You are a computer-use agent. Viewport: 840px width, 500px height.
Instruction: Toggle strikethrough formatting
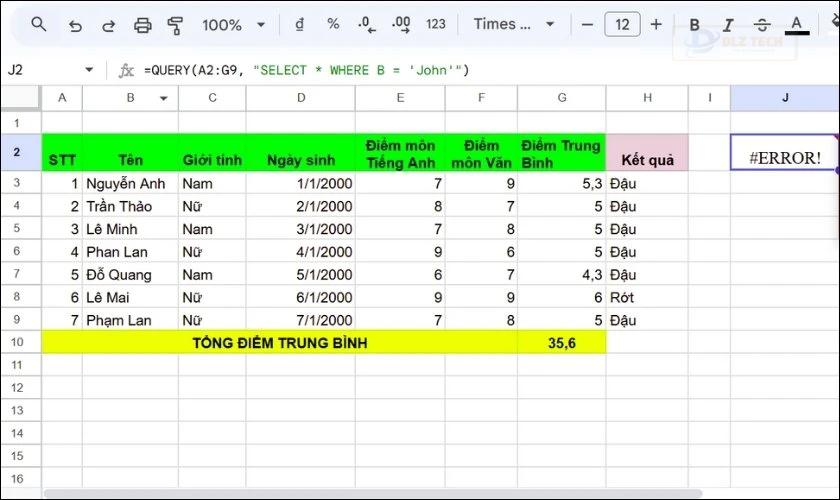pyautogui.click(x=762, y=25)
